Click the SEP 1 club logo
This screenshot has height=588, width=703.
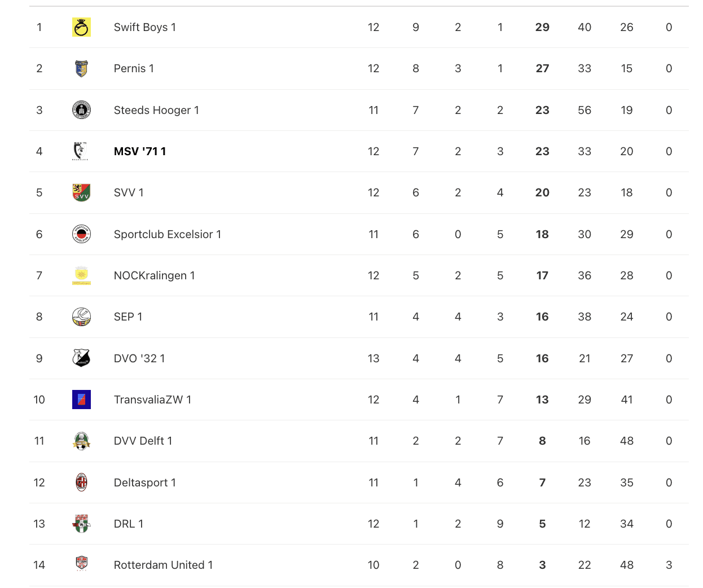(x=81, y=317)
